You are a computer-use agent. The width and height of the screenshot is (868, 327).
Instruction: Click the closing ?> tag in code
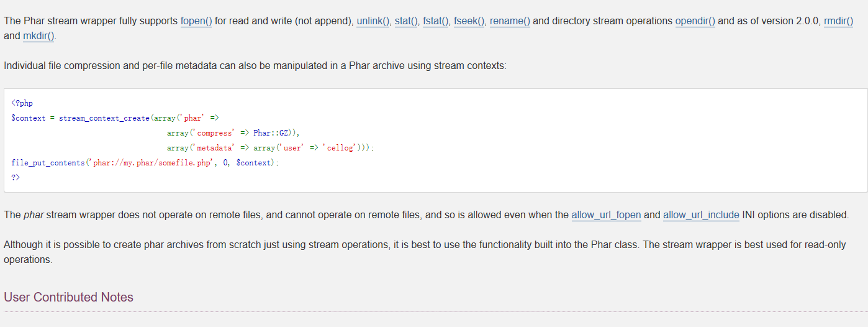tap(16, 178)
